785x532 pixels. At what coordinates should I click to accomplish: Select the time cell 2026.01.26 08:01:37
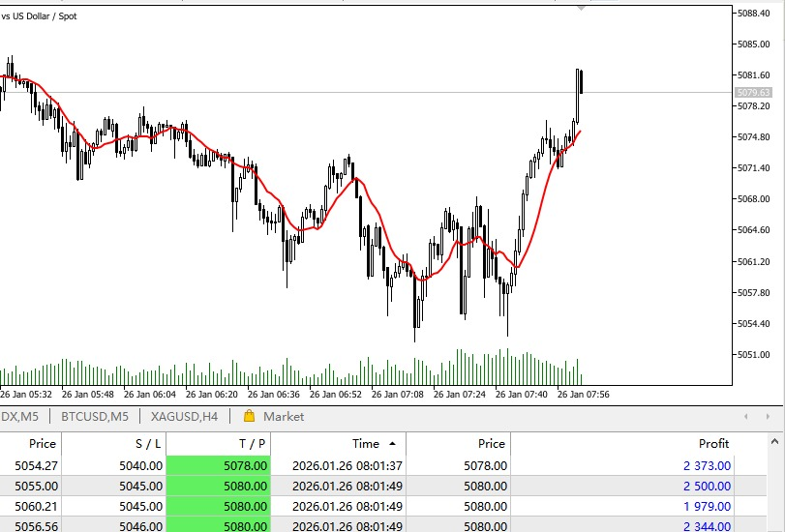pyautogui.click(x=338, y=465)
